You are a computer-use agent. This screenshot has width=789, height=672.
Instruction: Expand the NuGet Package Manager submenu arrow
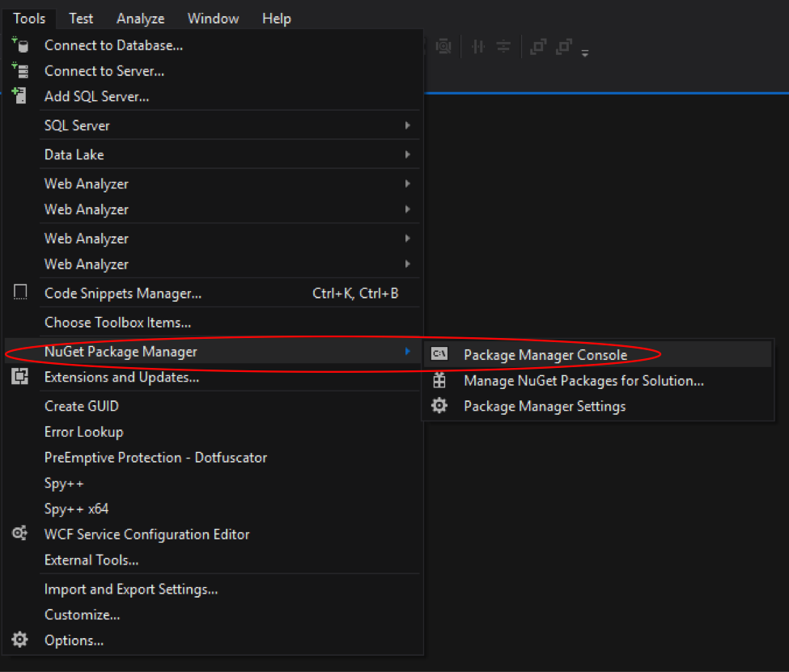[x=408, y=351]
